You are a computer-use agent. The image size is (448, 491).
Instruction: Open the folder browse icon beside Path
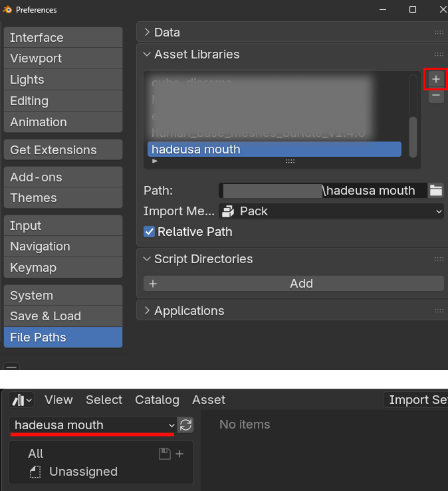point(435,191)
